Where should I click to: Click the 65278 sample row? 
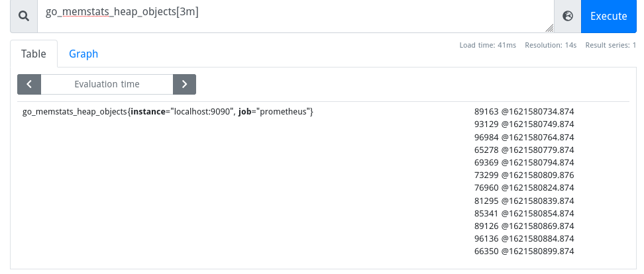[x=524, y=150]
